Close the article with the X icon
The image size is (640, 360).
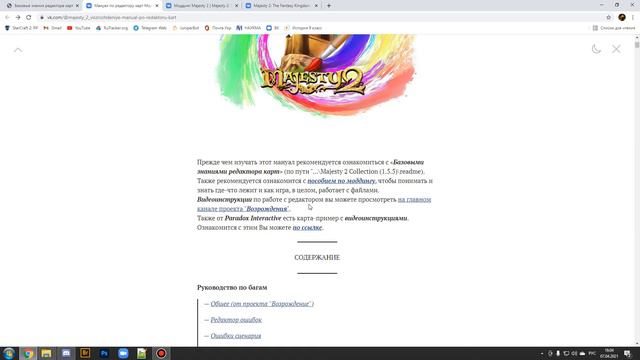616,49
